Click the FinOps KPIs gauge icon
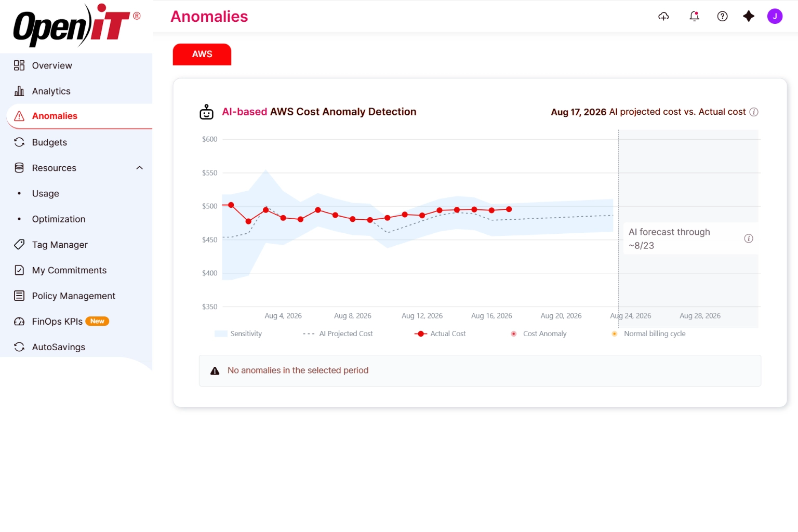This screenshot has width=798, height=532. pyautogui.click(x=19, y=322)
